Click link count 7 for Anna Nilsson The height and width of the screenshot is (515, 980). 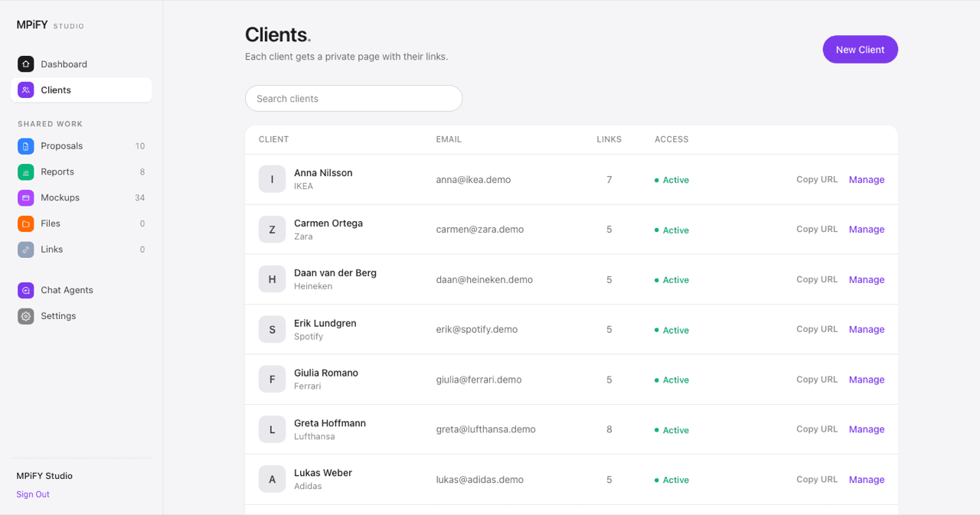pyautogui.click(x=609, y=180)
